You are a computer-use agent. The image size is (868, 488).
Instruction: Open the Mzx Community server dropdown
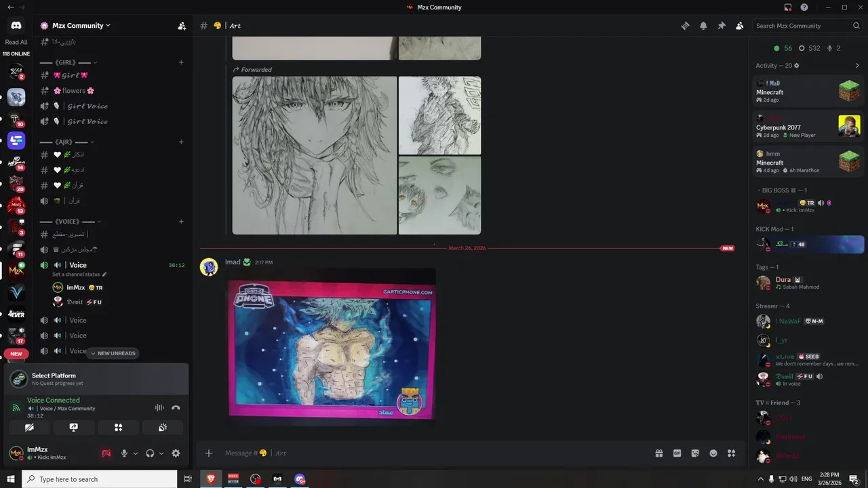point(81,26)
